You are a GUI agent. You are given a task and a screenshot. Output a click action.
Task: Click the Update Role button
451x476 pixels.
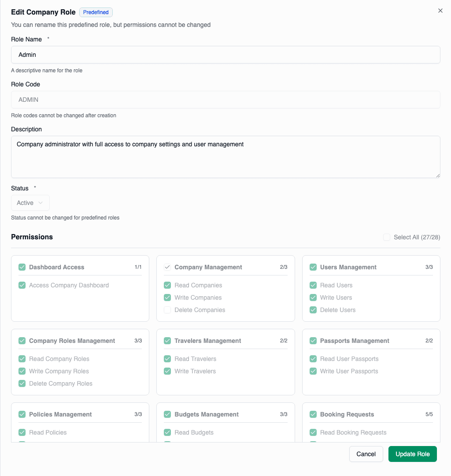click(412, 454)
